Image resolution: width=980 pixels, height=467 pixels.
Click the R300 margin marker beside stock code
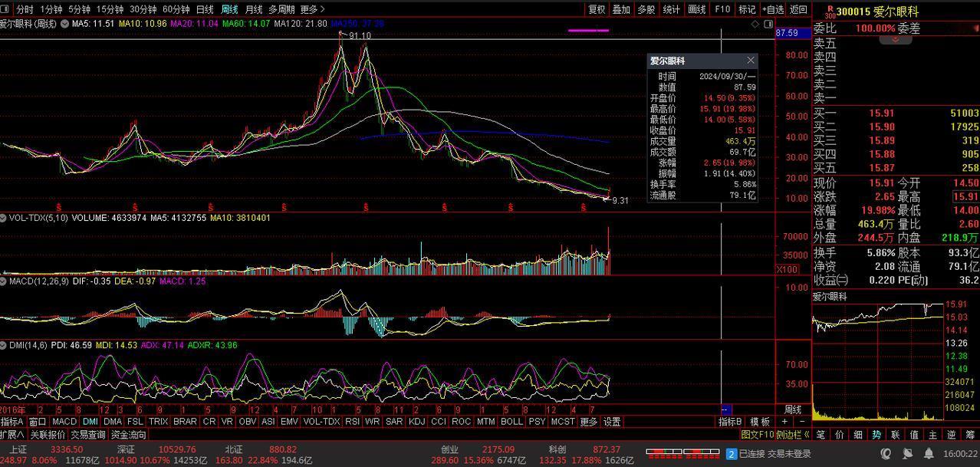pyautogui.click(x=830, y=11)
